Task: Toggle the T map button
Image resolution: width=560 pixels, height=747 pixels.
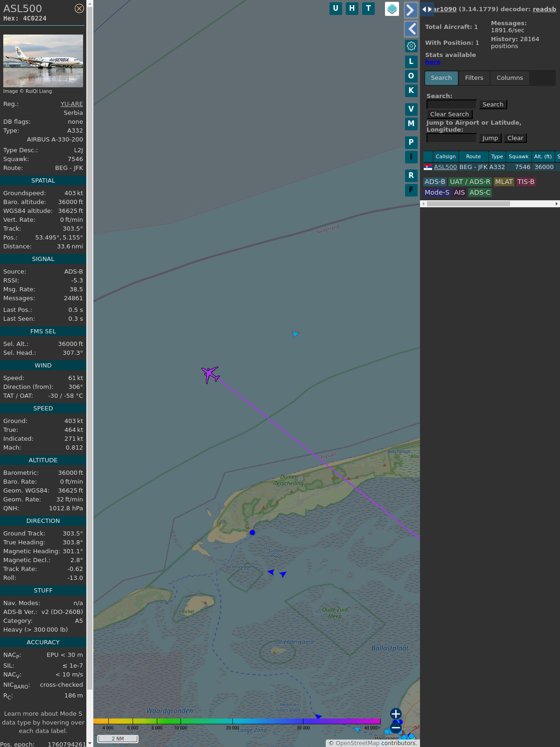Action: tap(368, 8)
